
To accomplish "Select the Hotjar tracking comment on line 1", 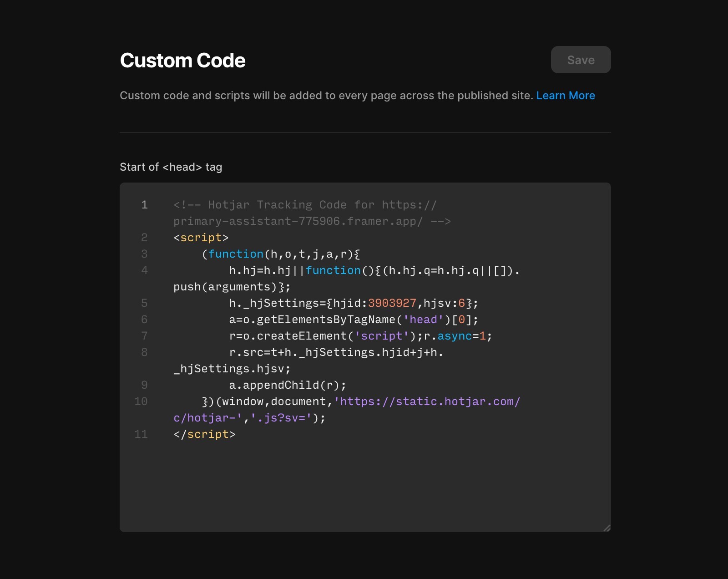I will (305, 205).
